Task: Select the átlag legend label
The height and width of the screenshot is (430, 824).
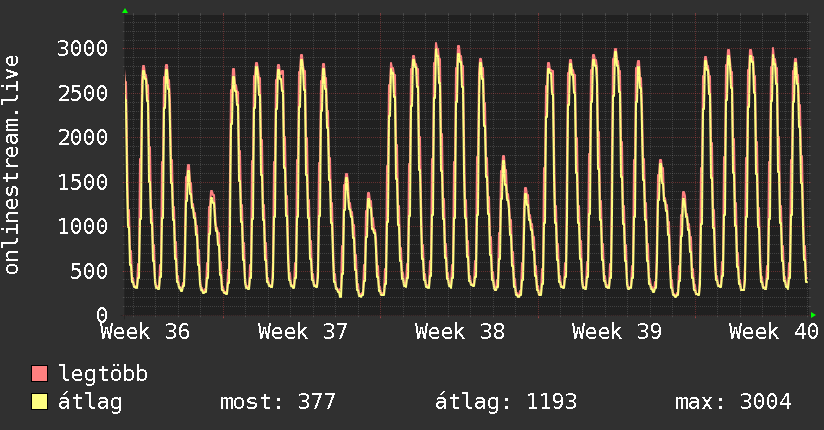Action: (x=90, y=402)
